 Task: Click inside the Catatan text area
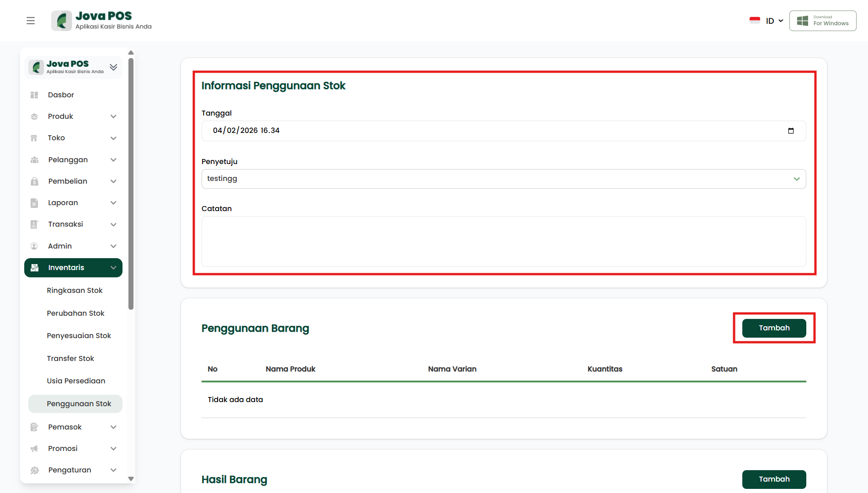pyautogui.click(x=503, y=241)
